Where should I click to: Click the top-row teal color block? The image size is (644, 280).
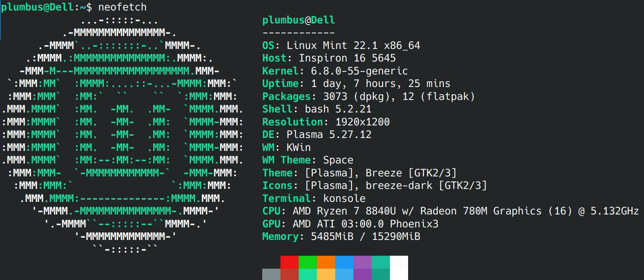(381, 262)
